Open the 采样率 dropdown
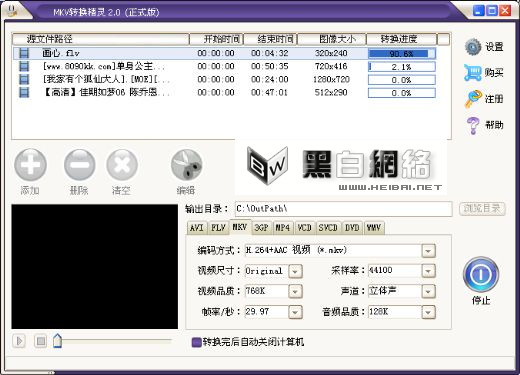 [x=428, y=271]
